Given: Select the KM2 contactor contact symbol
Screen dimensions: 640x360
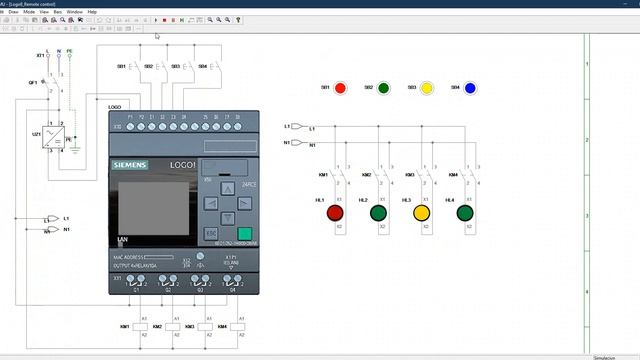Looking at the screenshot, I should point(383,175).
